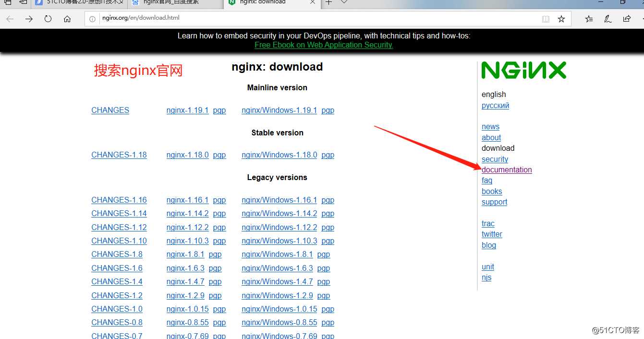Open the browser home page
Screen dimensions: 644x339
67,19
